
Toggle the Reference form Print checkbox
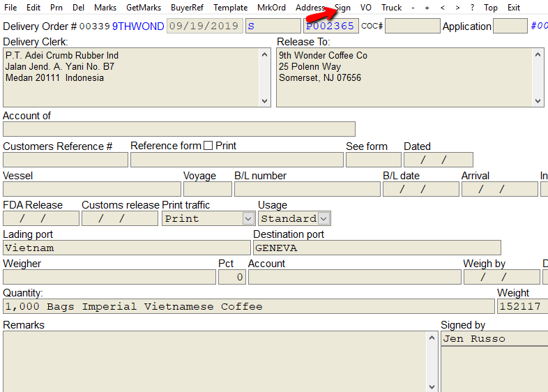pos(208,146)
